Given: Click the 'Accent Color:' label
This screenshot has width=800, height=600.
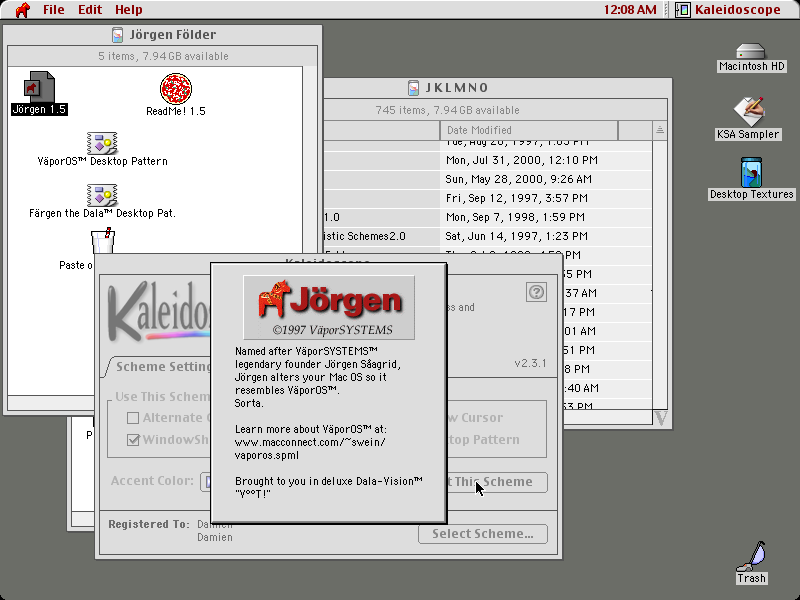Looking at the screenshot, I should point(152,481).
